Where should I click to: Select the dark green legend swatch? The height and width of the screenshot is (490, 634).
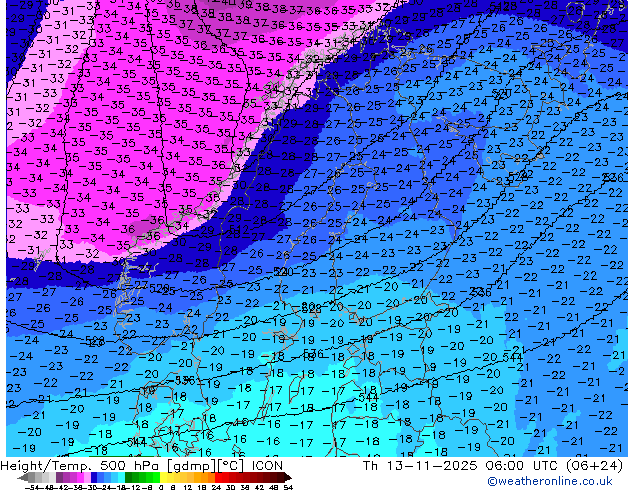129,477
